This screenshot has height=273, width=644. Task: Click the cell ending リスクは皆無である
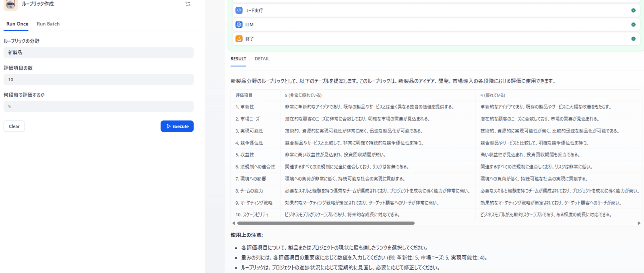[x=347, y=167]
